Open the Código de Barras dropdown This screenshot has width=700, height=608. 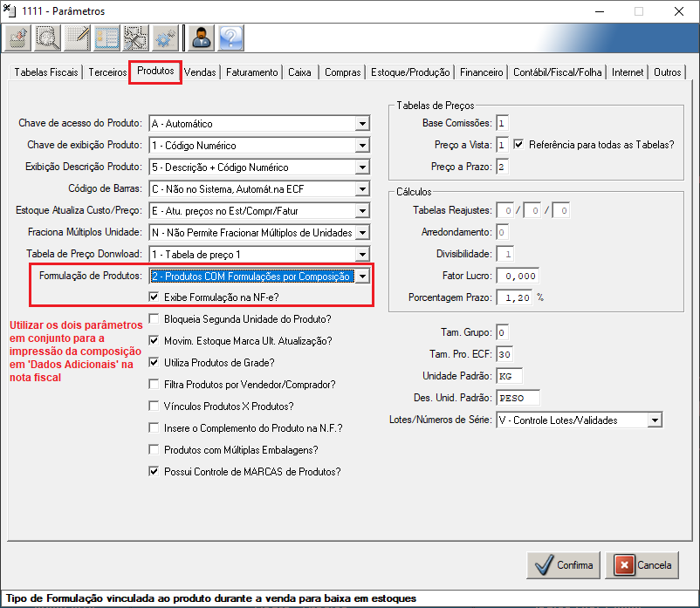click(x=362, y=189)
